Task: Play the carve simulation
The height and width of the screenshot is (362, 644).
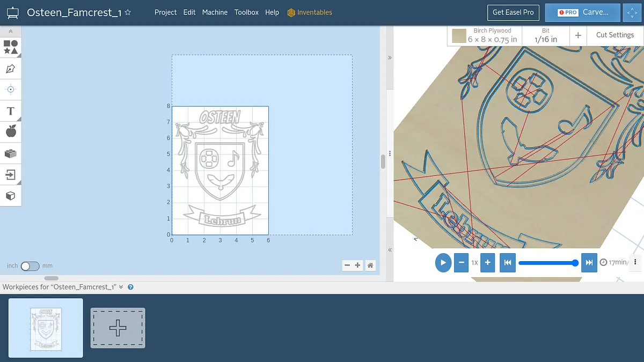Action: [x=443, y=263]
